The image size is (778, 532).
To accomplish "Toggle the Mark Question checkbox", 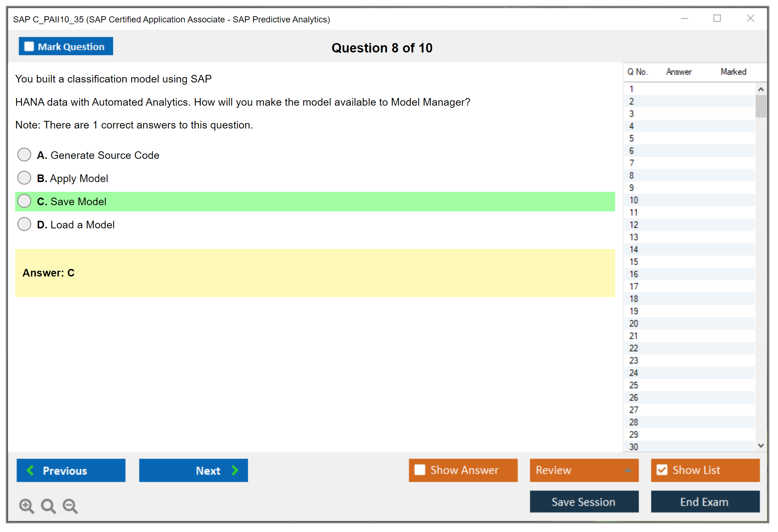I will (x=29, y=46).
